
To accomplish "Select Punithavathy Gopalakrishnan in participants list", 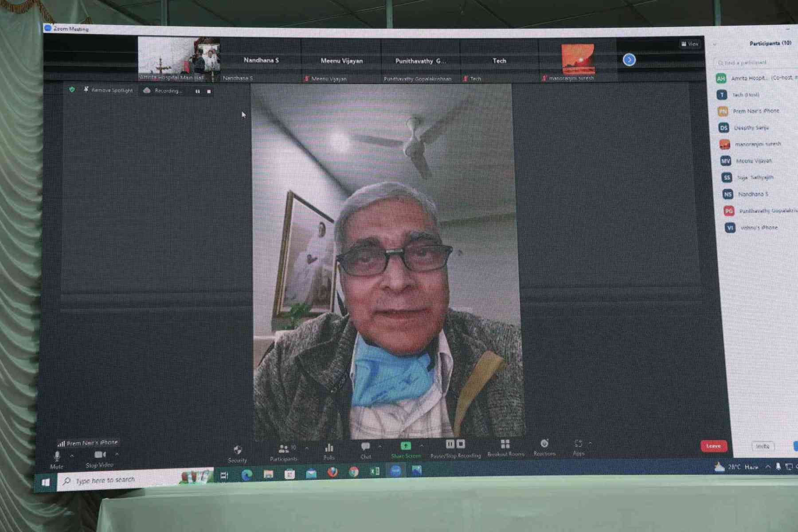I will point(761,211).
